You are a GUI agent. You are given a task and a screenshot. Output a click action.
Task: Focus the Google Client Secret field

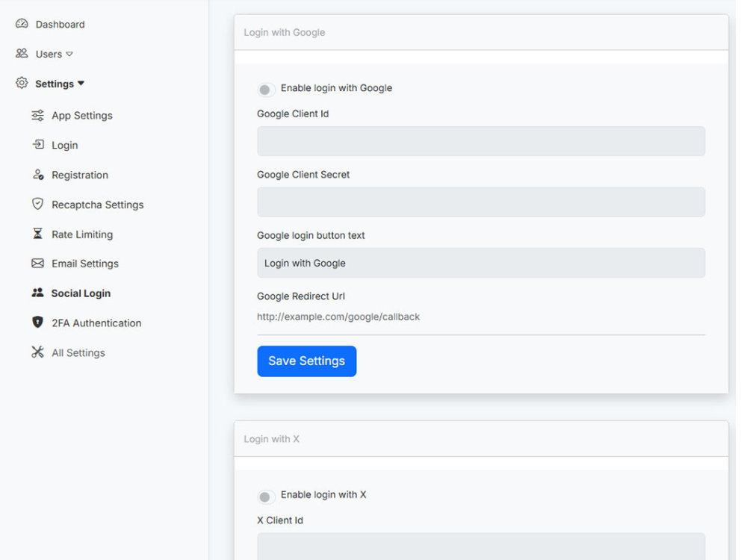point(481,202)
